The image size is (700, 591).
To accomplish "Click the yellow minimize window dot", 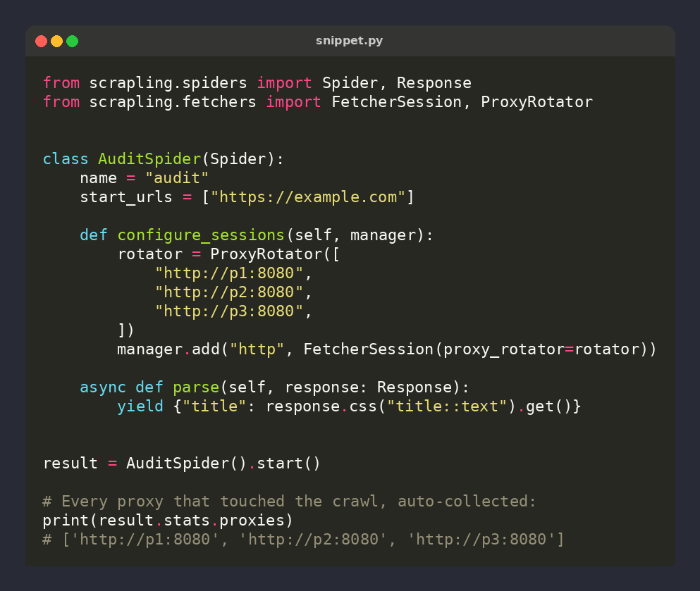I will pyautogui.click(x=56, y=42).
